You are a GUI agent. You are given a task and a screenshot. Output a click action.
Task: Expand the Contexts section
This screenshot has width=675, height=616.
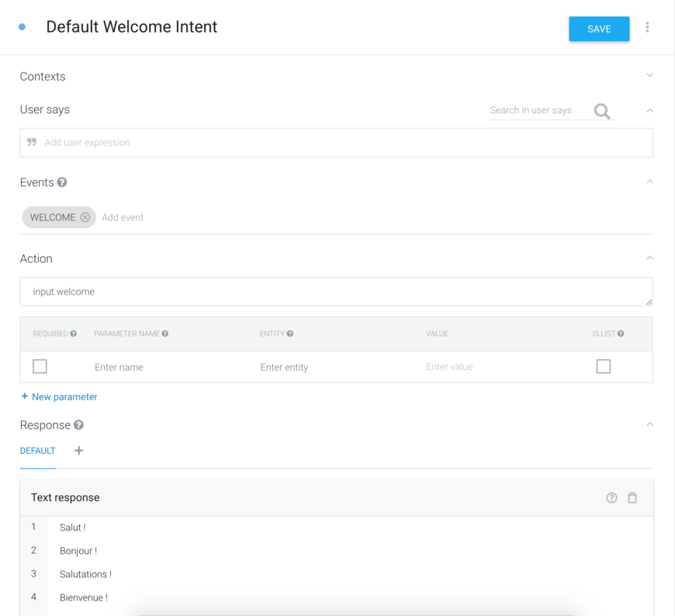(649, 76)
